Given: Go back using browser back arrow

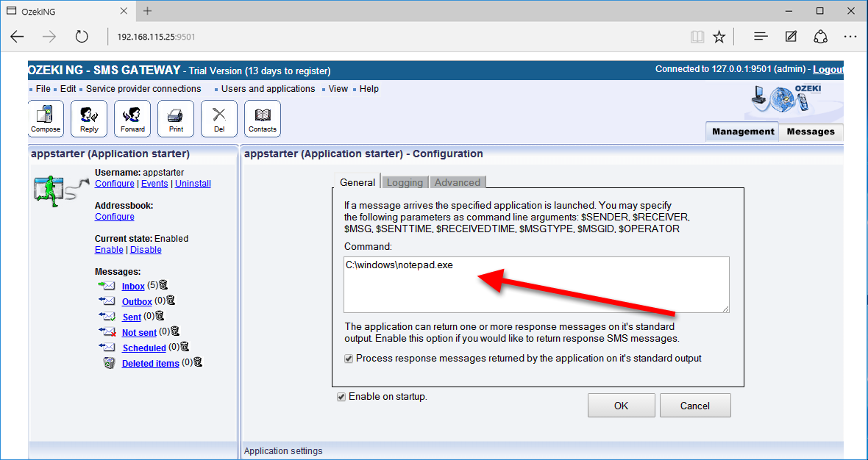Looking at the screenshot, I should (x=17, y=37).
